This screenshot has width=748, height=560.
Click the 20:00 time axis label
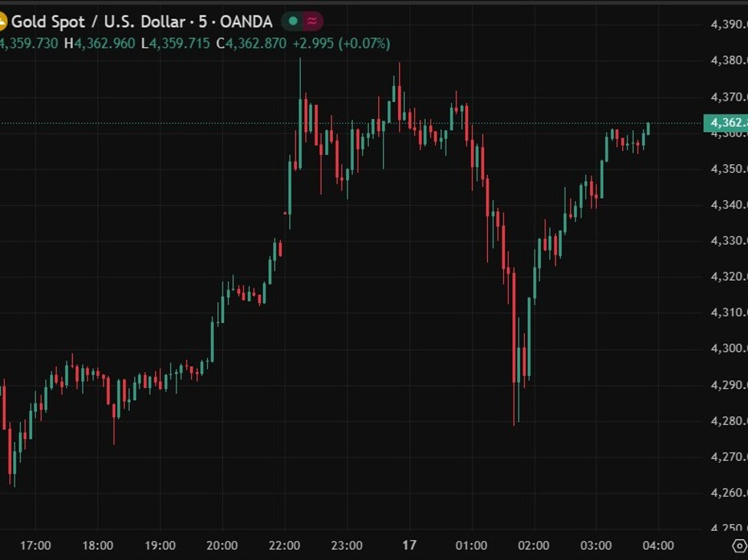(x=222, y=545)
